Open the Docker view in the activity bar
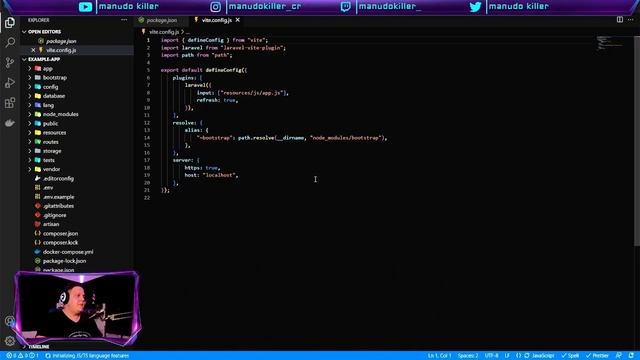The image size is (640, 360). coord(10,123)
